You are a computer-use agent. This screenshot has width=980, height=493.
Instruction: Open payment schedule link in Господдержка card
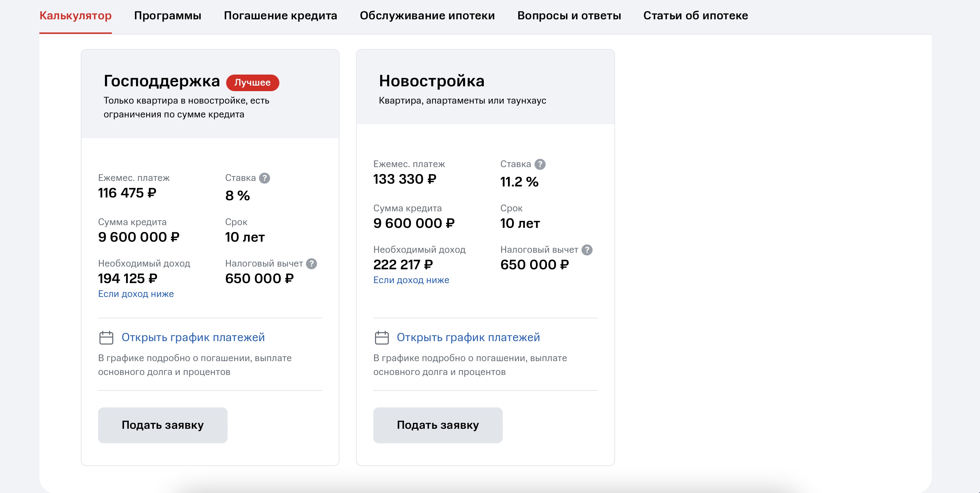click(193, 337)
